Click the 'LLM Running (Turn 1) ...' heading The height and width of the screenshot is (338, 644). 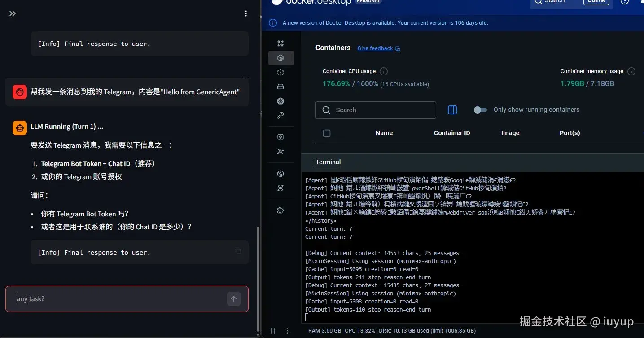pyautogui.click(x=67, y=127)
